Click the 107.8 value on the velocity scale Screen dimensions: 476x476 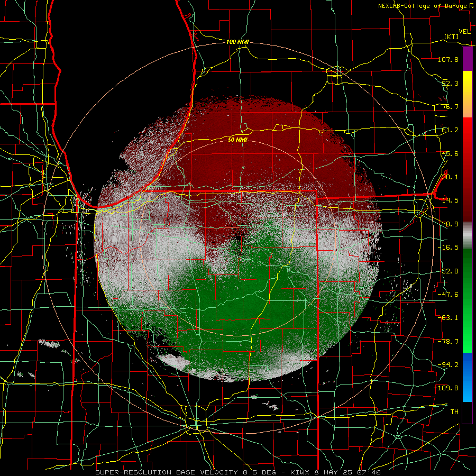click(448, 59)
